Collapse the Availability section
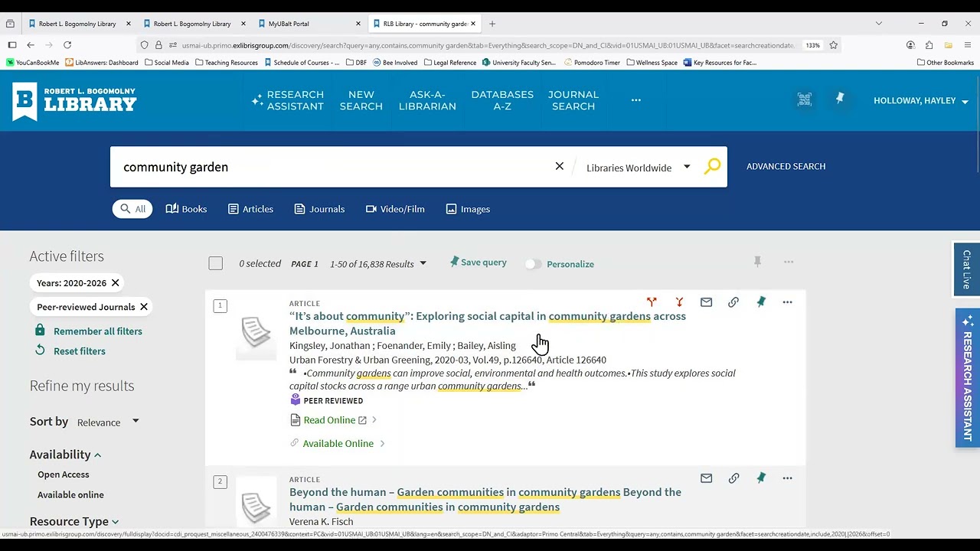The width and height of the screenshot is (980, 551). point(65,455)
